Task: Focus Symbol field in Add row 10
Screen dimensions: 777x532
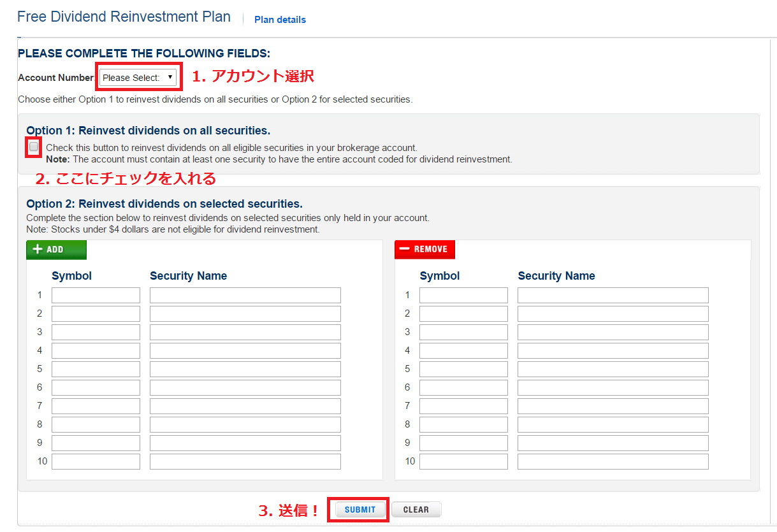Action: click(96, 461)
